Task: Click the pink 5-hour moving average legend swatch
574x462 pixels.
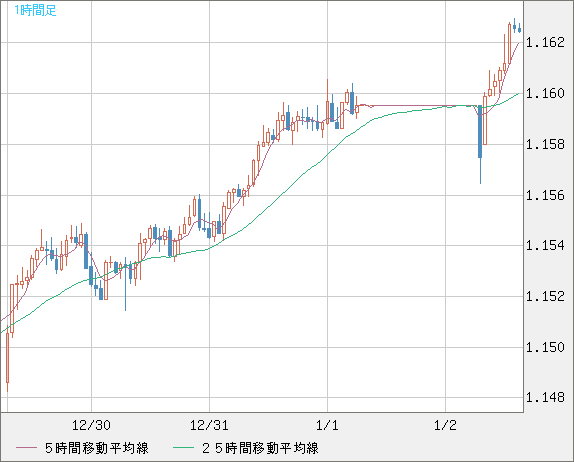Action: (26, 448)
